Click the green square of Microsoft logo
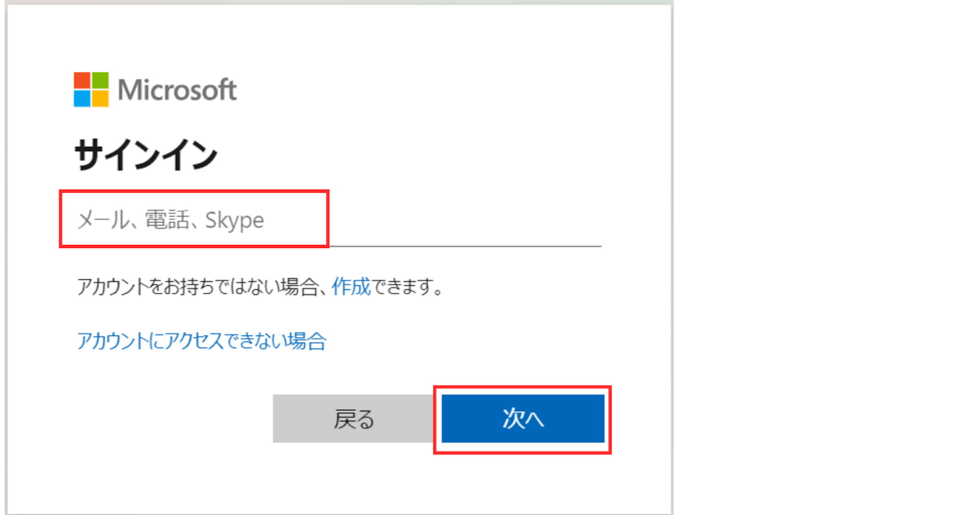 [x=100, y=80]
